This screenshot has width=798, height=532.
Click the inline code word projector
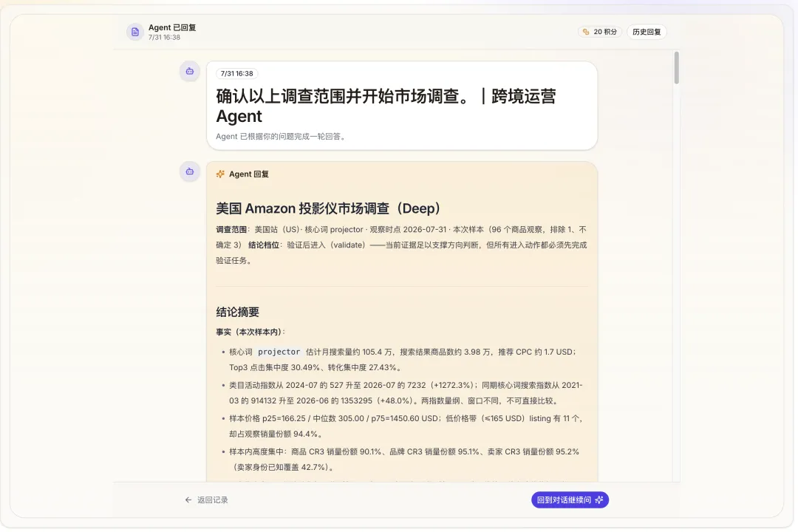click(279, 352)
